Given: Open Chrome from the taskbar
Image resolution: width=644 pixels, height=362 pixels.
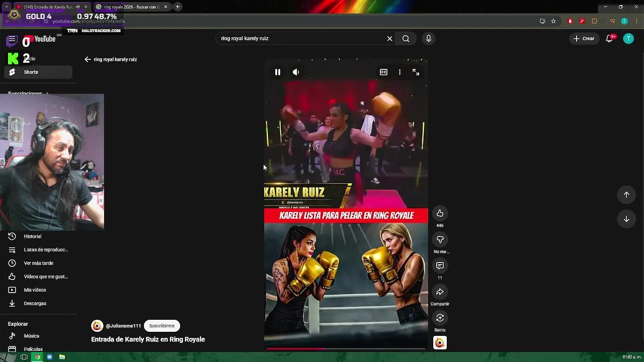Looking at the screenshot, I should pos(37,357).
